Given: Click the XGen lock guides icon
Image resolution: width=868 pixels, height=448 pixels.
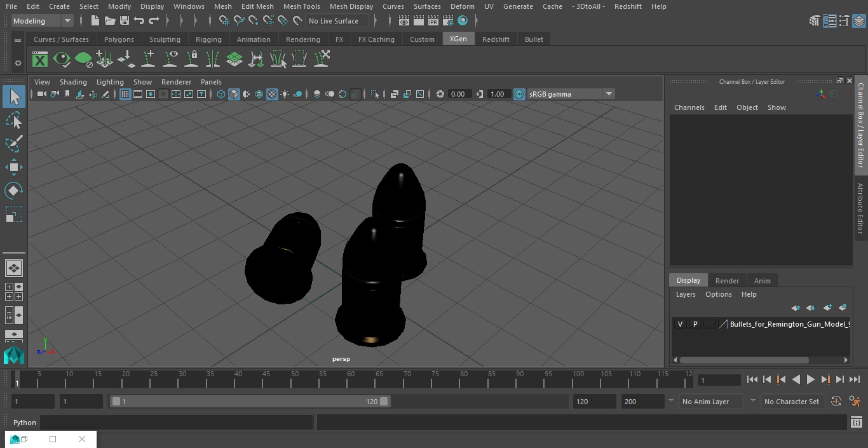Looking at the screenshot, I should tap(191, 59).
